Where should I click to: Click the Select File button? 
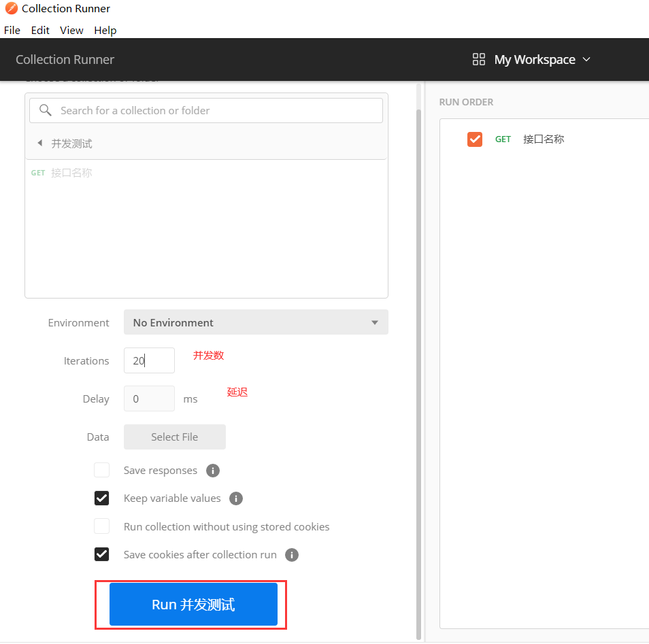[175, 437]
